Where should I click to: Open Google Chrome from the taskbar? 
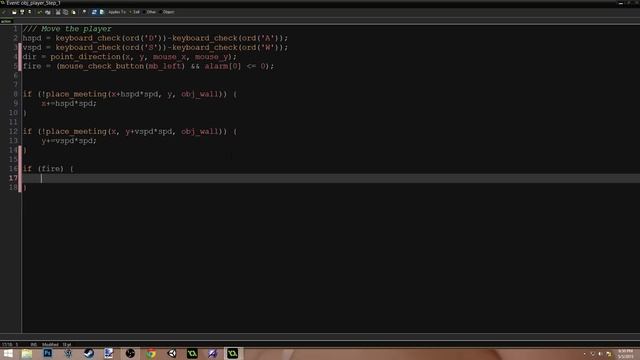point(151,353)
